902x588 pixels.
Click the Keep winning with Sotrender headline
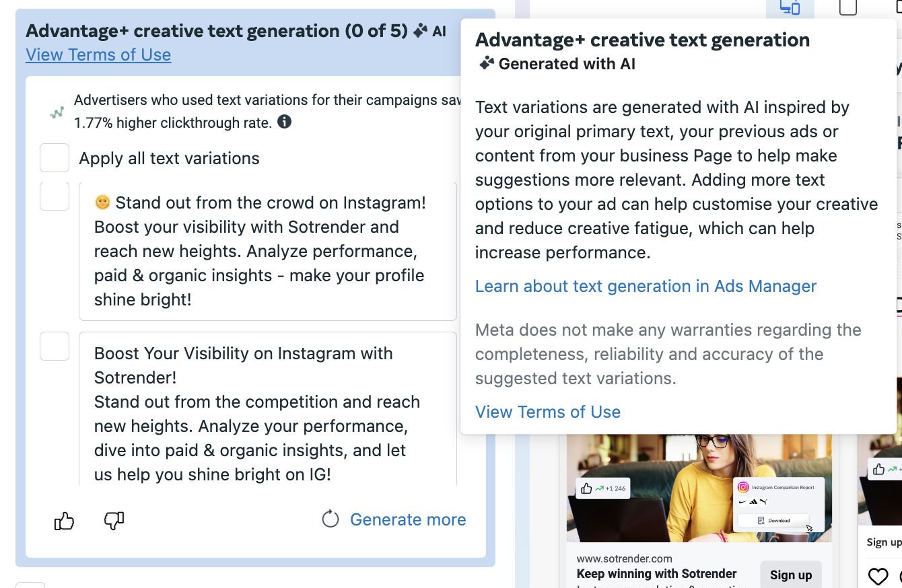pyautogui.click(x=656, y=574)
